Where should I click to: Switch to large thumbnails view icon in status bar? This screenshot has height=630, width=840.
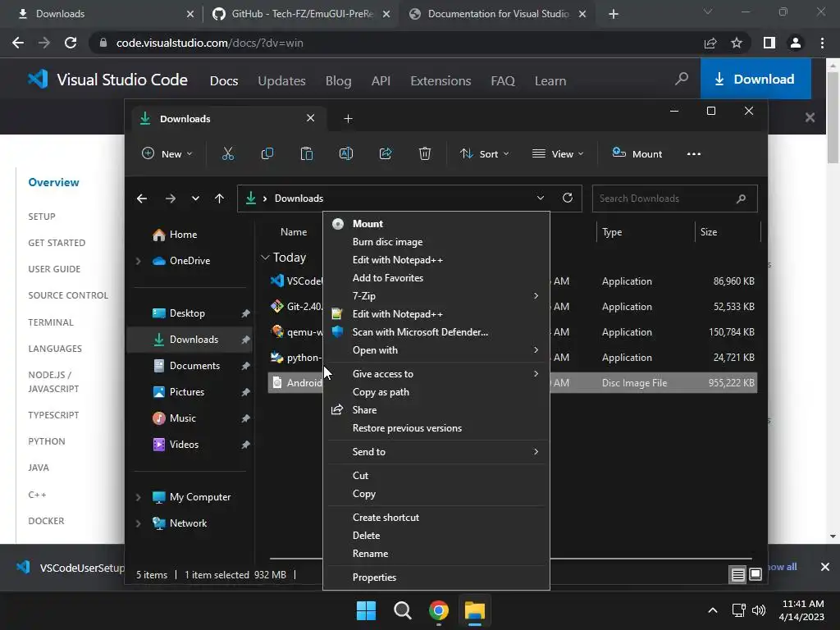(756, 575)
